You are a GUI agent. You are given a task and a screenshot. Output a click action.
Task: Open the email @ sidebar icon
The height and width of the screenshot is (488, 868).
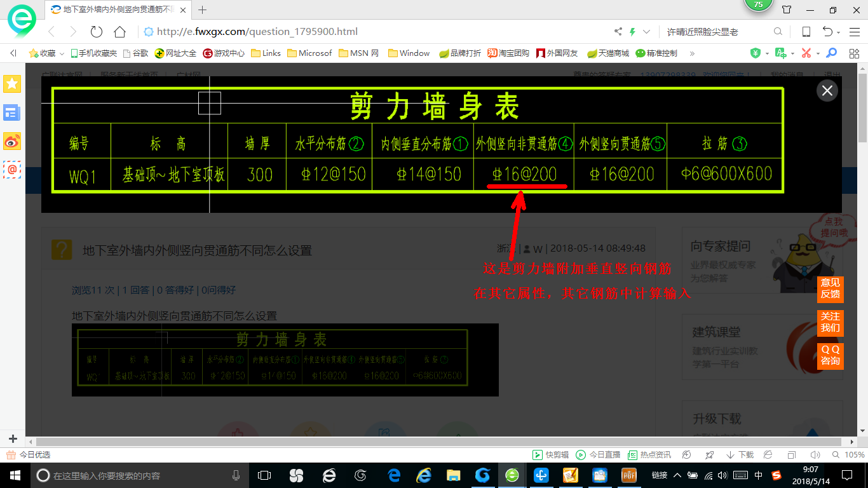12,170
